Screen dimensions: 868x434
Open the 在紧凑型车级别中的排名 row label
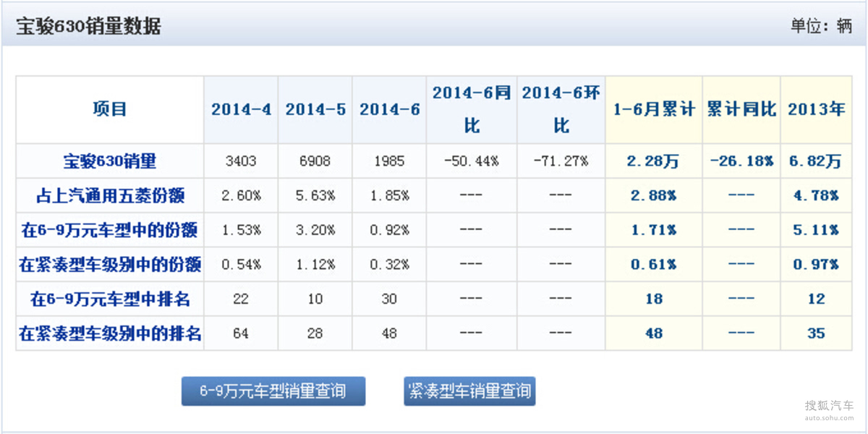tap(110, 333)
